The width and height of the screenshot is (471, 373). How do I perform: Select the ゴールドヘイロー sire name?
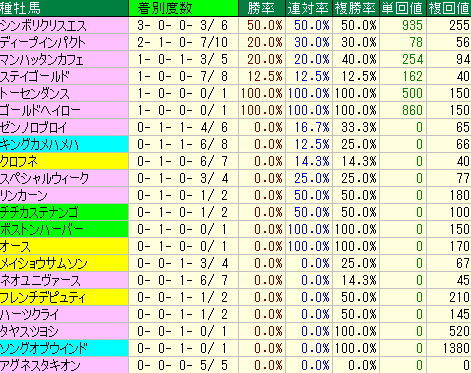(40, 110)
